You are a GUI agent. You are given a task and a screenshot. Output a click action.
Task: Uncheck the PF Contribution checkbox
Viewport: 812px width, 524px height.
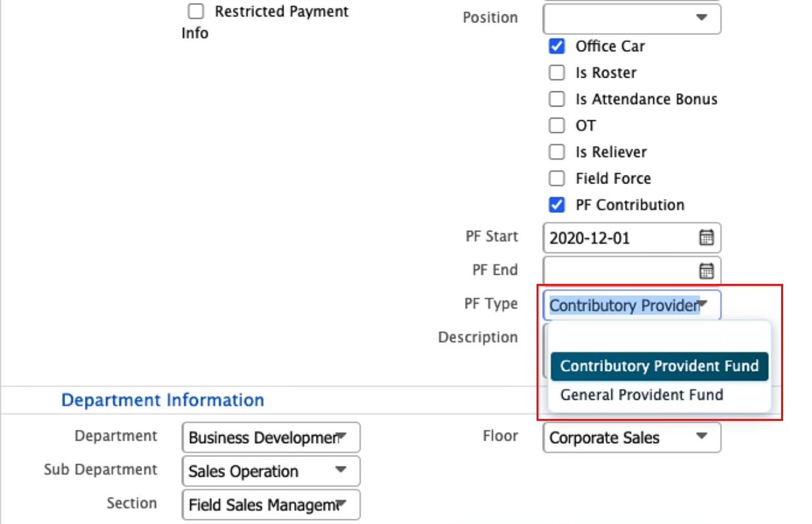tap(557, 205)
